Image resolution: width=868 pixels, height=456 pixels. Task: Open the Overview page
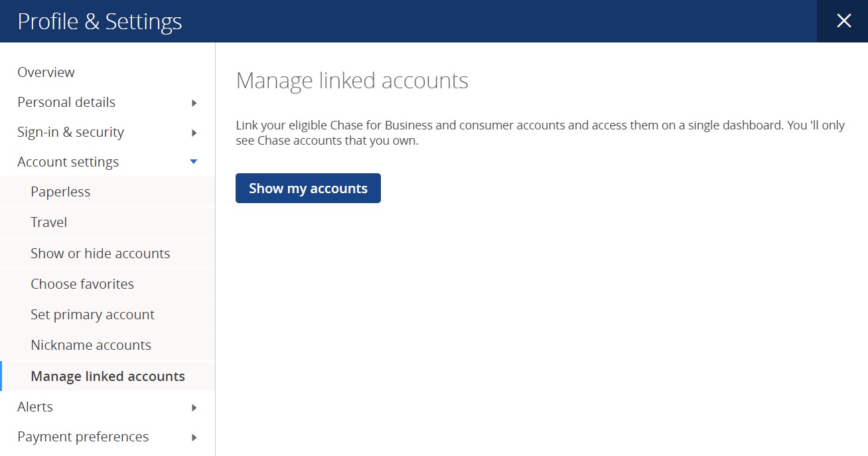(x=45, y=72)
